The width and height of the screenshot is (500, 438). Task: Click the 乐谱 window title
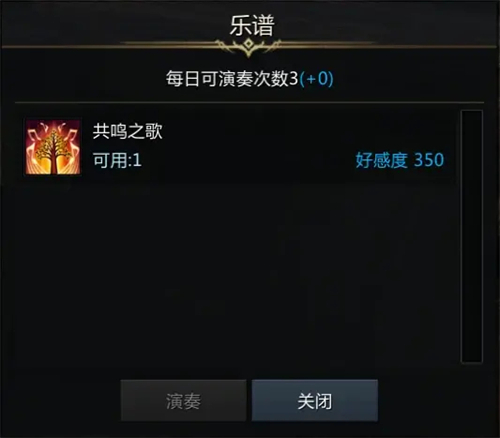pos(252,26)
